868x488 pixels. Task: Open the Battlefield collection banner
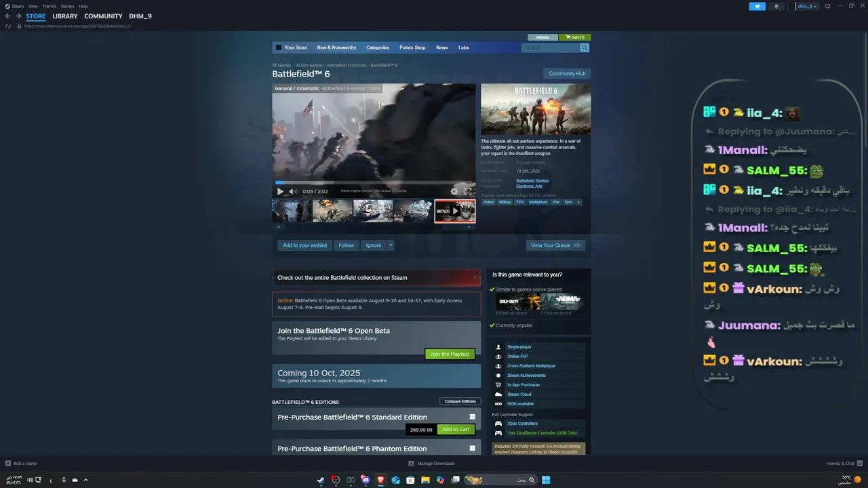[x=376, y=278]
